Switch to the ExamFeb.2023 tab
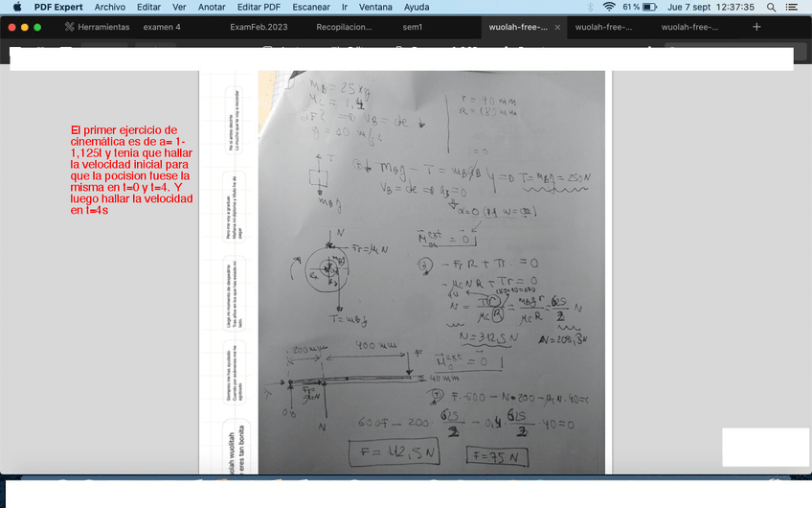Viewport: 812px width, 508px height. (x=259, y=27)
